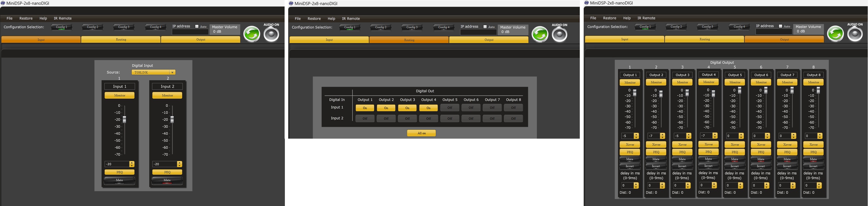Click the IP address field in the Digital Output window
Image resolution: width=868 pixels, height=206 pixels.
tap(774, 32)
